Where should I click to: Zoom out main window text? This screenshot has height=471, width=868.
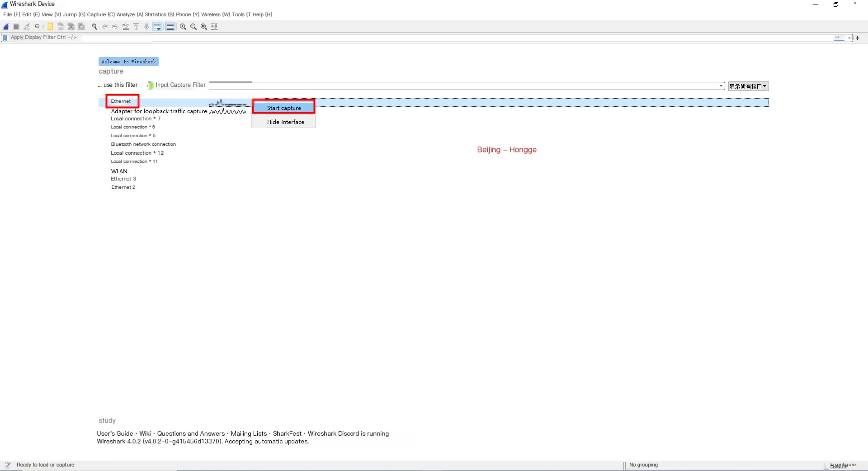(x=193, y=27)
